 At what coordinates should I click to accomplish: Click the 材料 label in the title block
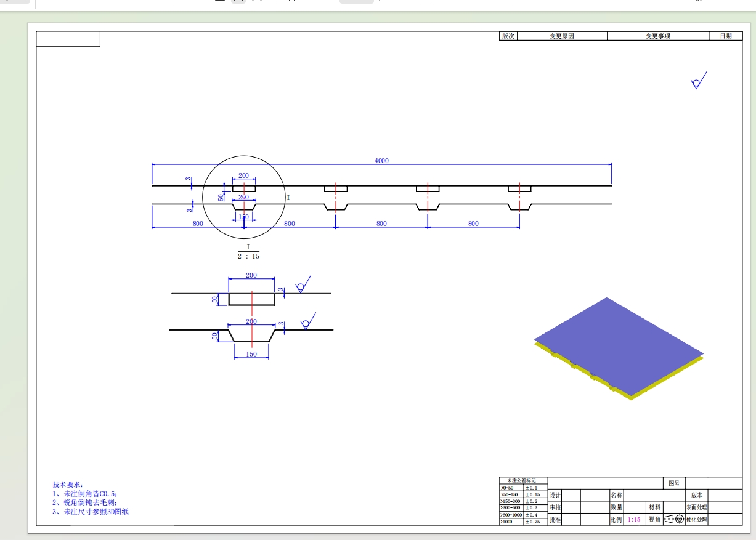point(654,507)
